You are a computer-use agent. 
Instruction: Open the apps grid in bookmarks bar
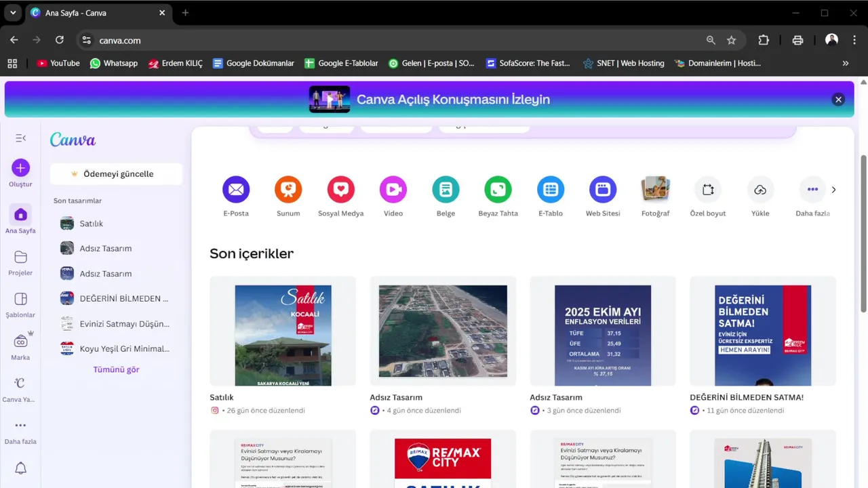[12, 63]
